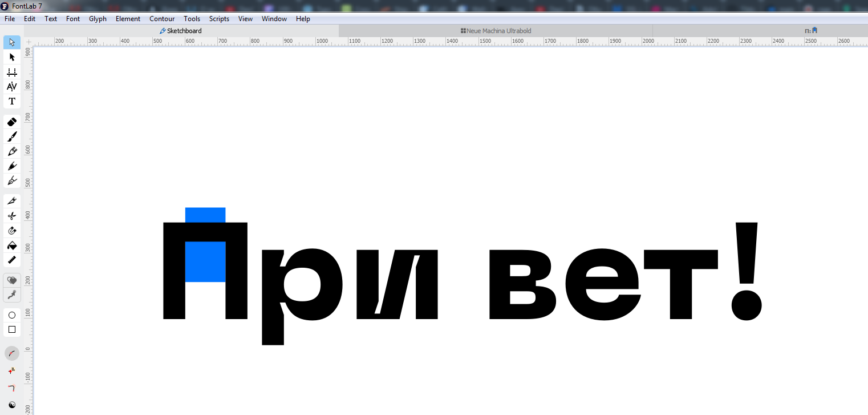Open the Contour menu
The height and width of the screenshot is (415, 868).
[x=162, y=19]
